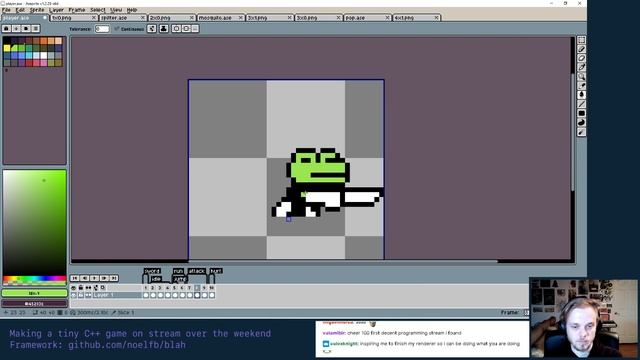Viewport: 640px width, 360px height.
Task: Select the Contour tool
Action: [x=581, y=122]
